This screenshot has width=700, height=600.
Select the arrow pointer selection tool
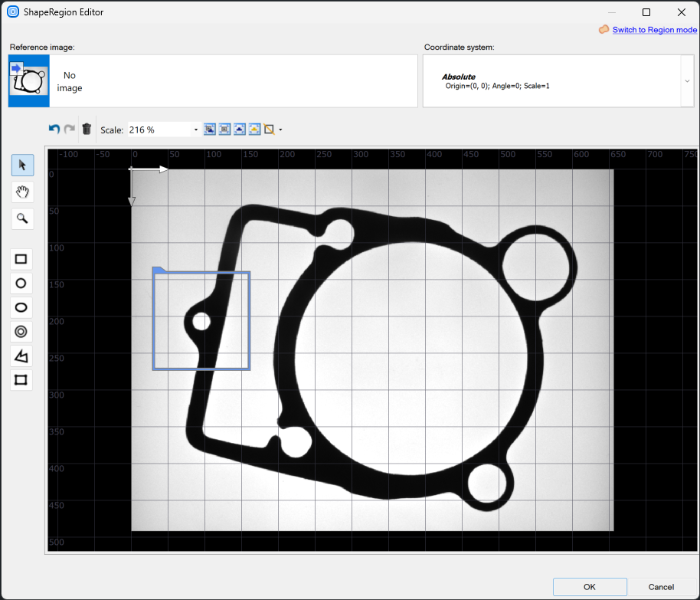[22, 165]
